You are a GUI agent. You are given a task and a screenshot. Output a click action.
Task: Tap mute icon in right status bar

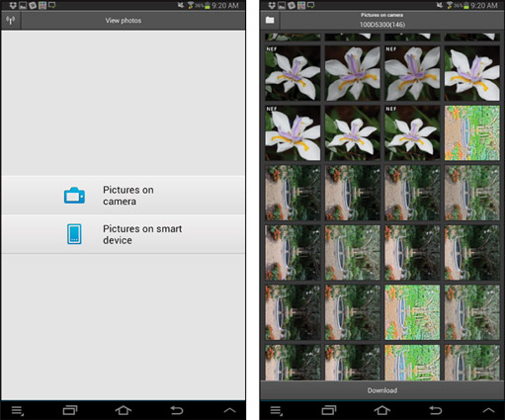coord(439,5)
